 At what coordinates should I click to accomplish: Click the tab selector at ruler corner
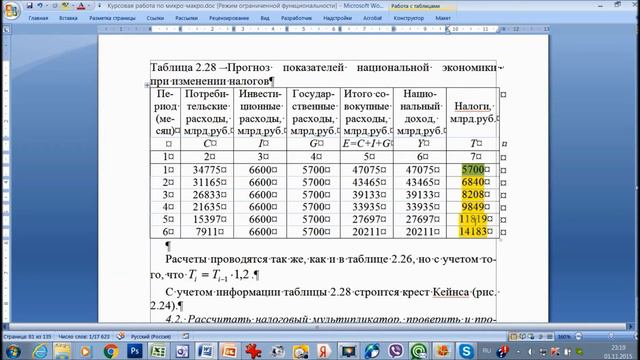7,29
